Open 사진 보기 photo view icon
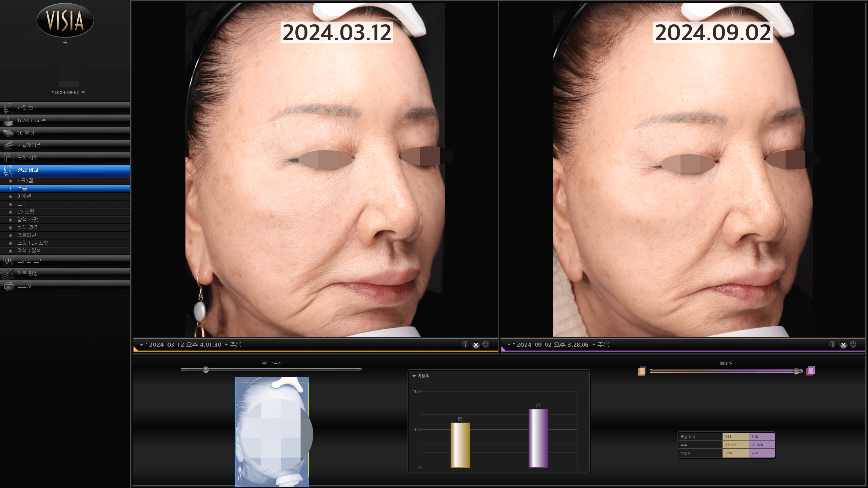This screenshot has height=488, width=868. tap(8, 108)
